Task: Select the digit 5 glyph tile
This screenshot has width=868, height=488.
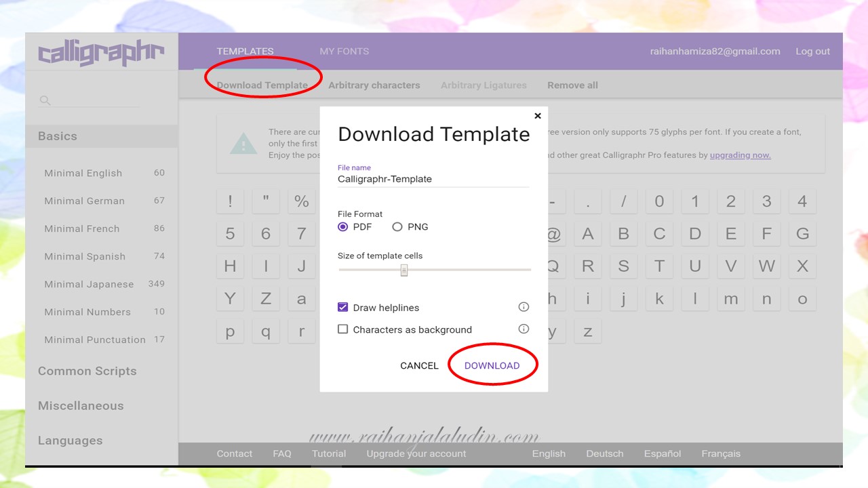Action: click(231, 234)
